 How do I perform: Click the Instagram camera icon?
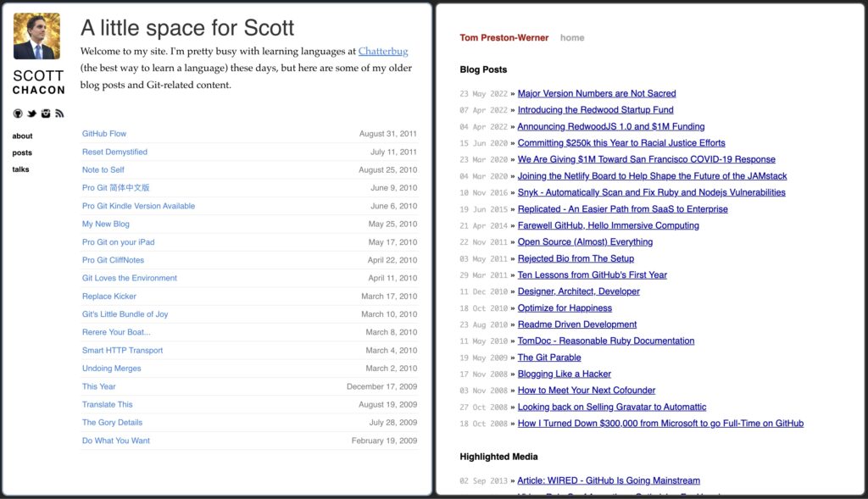(46, 114)
